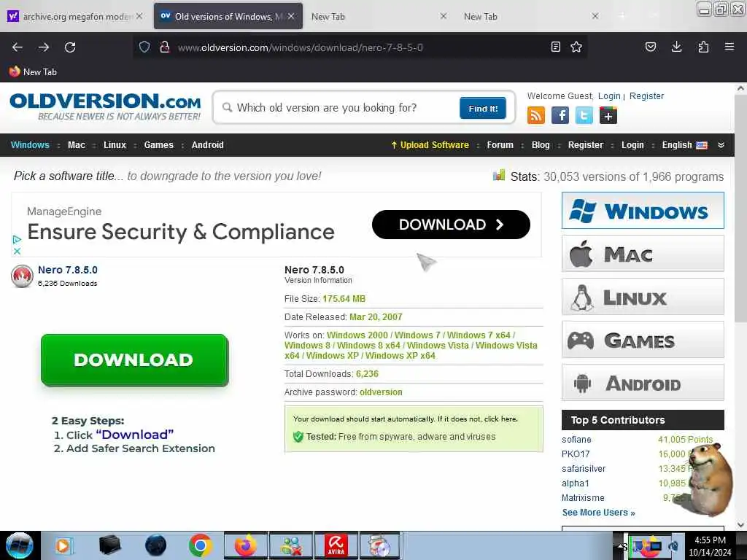Open the English language selector
The image size is (747, 560).
point(684,145)
